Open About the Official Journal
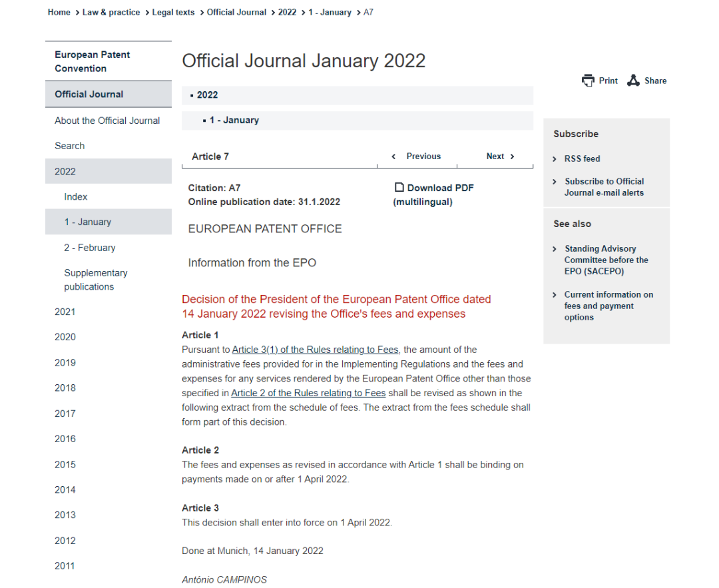Screen dimensions: 719x588 (x=109, y=121)
